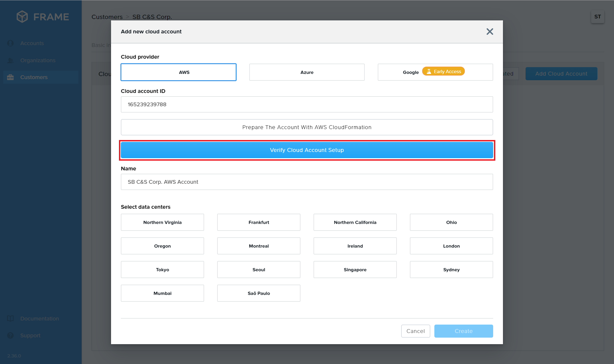
Task: Click the Organizations sidebar icon
Action: pos(10,60)
